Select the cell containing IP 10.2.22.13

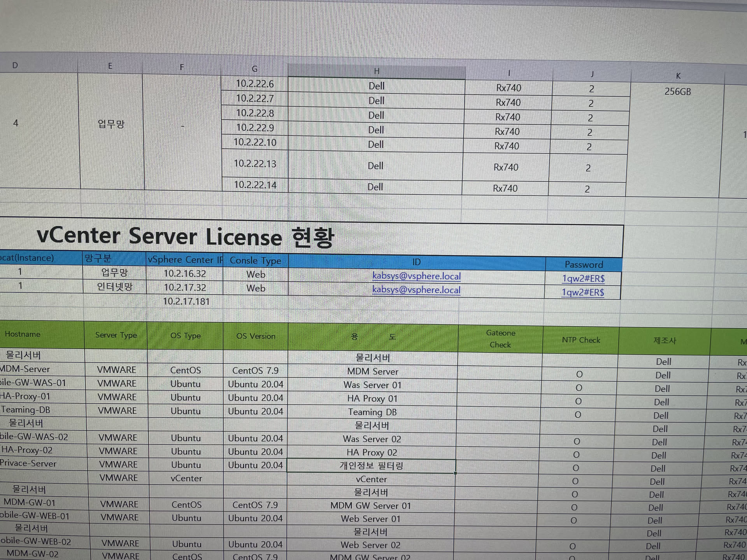point(255,164)
